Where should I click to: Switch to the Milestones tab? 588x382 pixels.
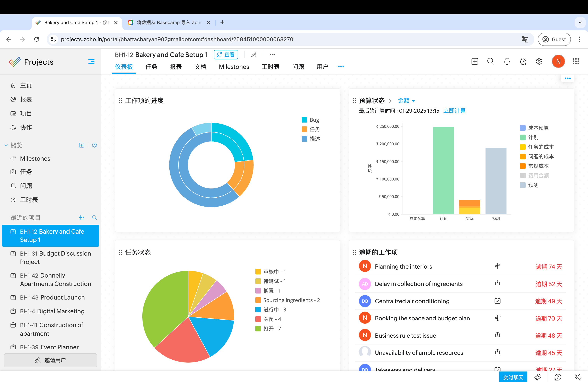click(x=234, y=67)
